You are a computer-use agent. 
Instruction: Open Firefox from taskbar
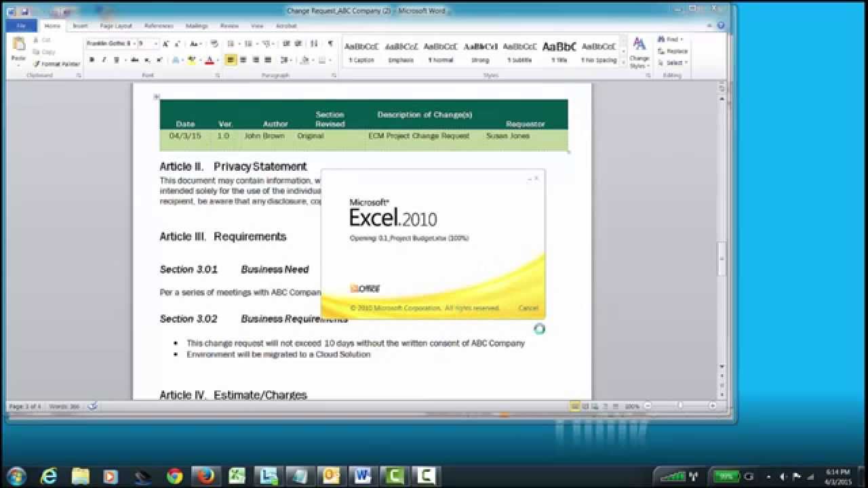(x=205, y=476)
